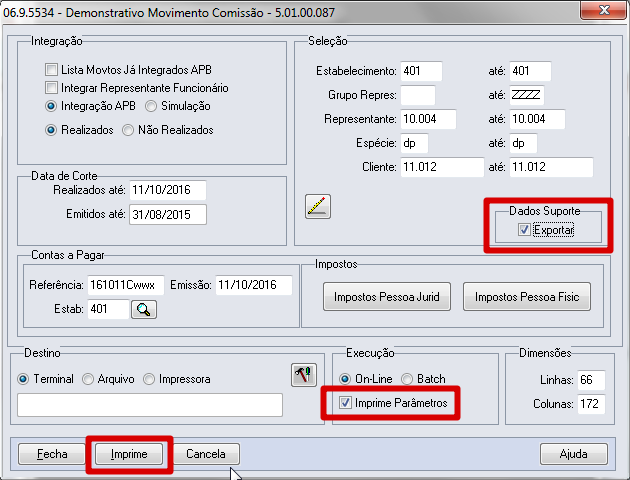Click the Cliente start field
The image size is (630, 480).
442,167
